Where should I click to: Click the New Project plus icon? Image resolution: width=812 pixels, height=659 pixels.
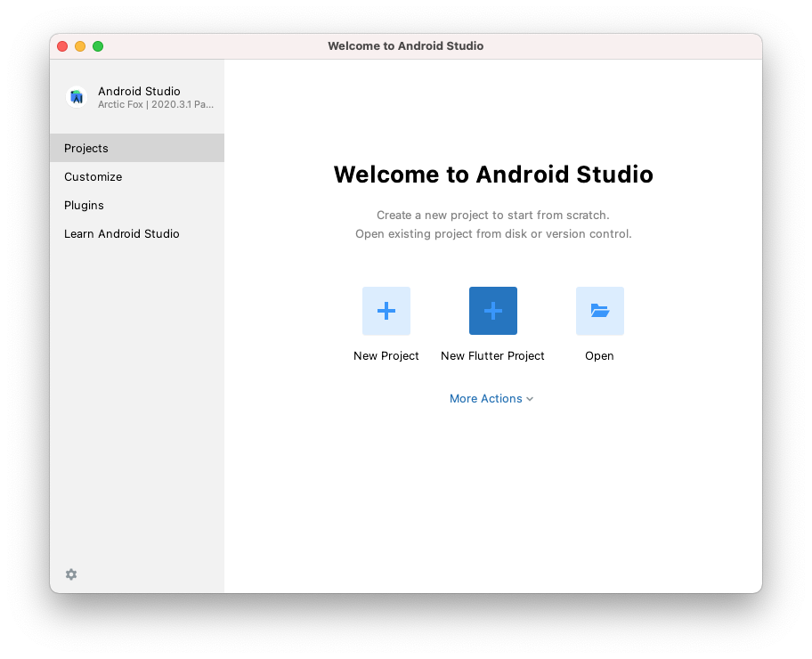[386, 311]
